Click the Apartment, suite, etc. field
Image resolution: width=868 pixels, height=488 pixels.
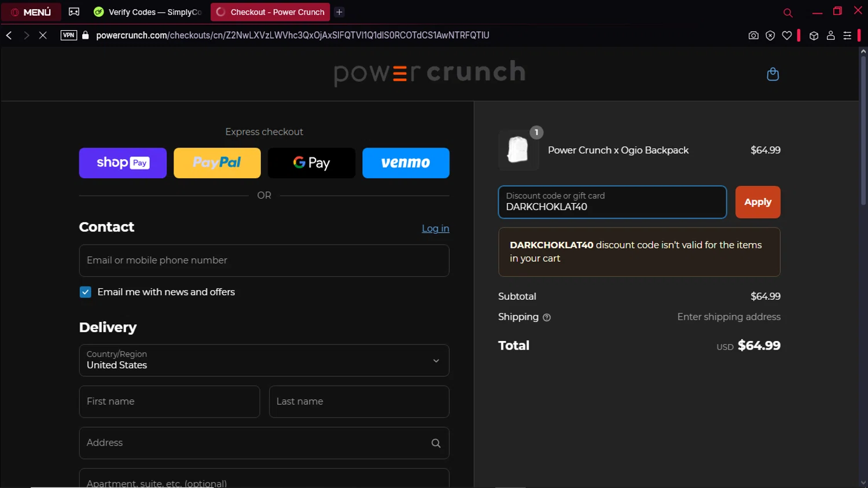click(x=264, y=478)
